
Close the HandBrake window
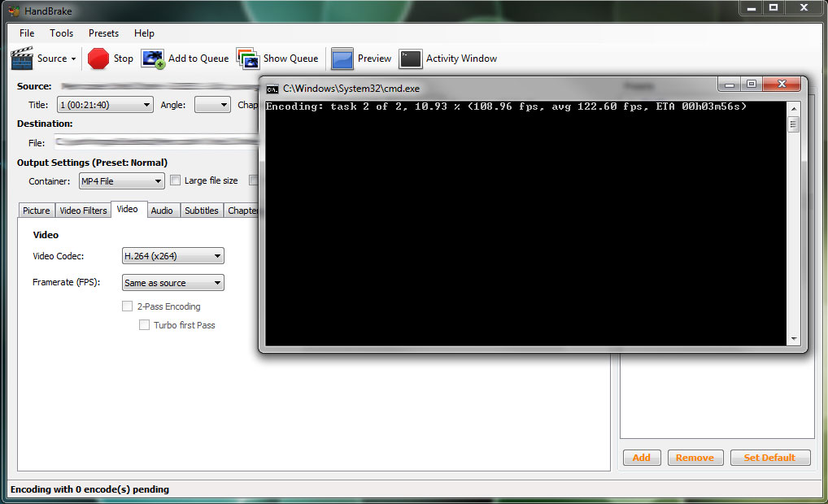804,8
